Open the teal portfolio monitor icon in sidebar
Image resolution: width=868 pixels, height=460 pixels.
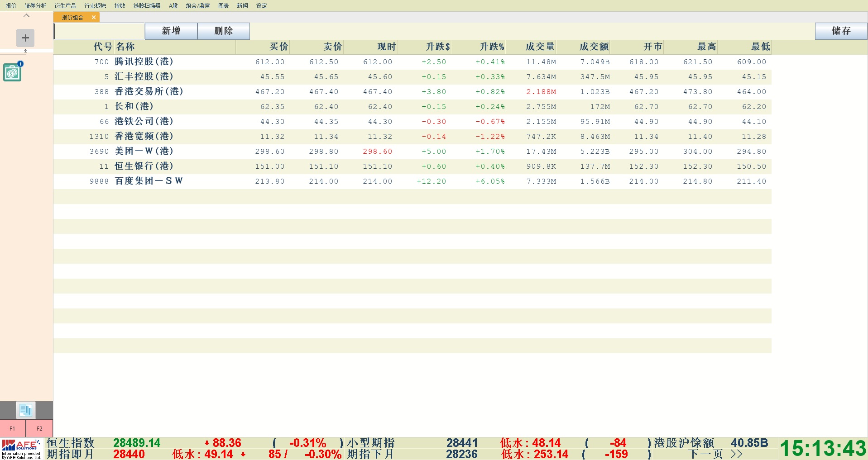point(13,72)
